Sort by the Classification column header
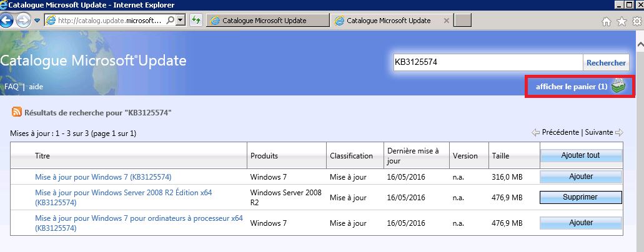Viewport: 644px width, 252px height. tap(351, 156)
